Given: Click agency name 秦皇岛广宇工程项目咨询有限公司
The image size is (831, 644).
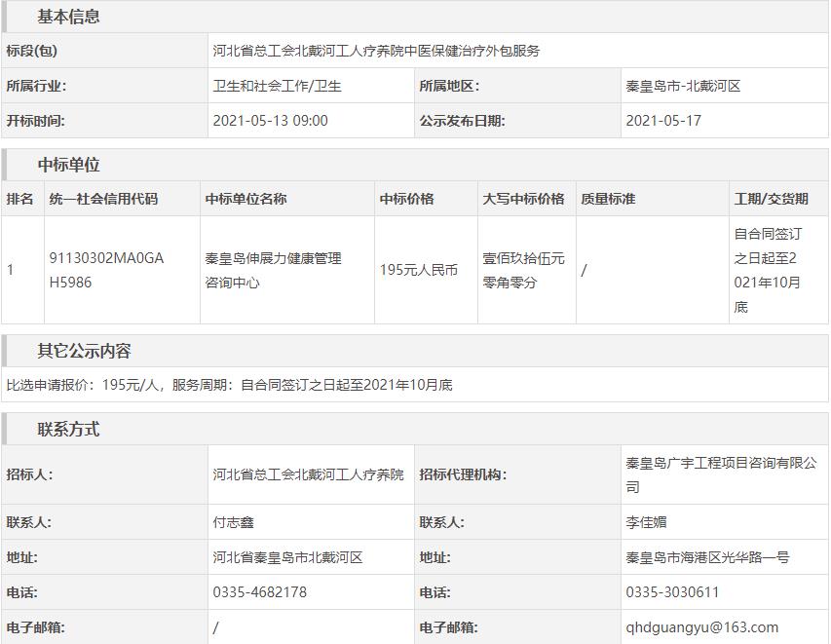Looking at the screenshot, I should pyautogui.click(x=721, y=474).
